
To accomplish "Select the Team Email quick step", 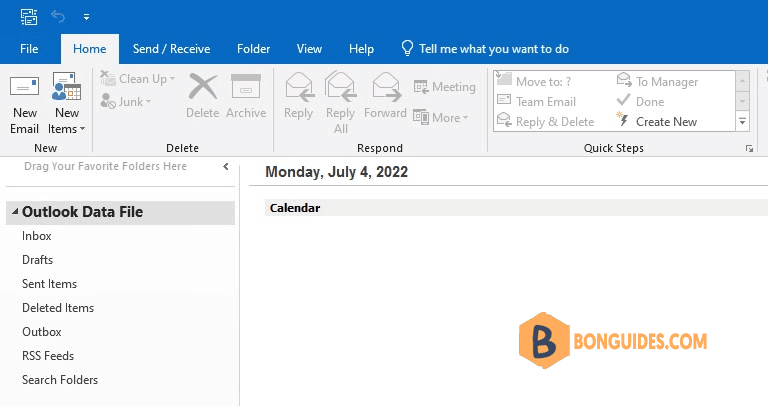I will (x=536, y=101).
